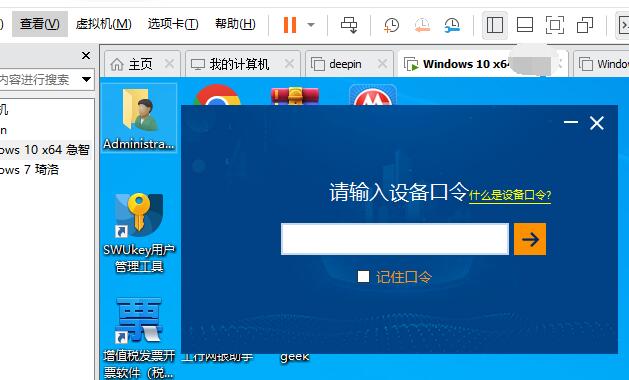629x380 pixels.
Task: Click the send Ctrl+Alt+Del toolbar icon
Action: tap(349, 25)
